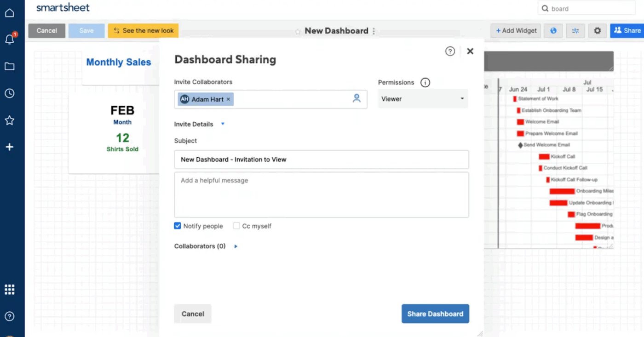Open the app launcher grid icon

click(x=10, y=289)
